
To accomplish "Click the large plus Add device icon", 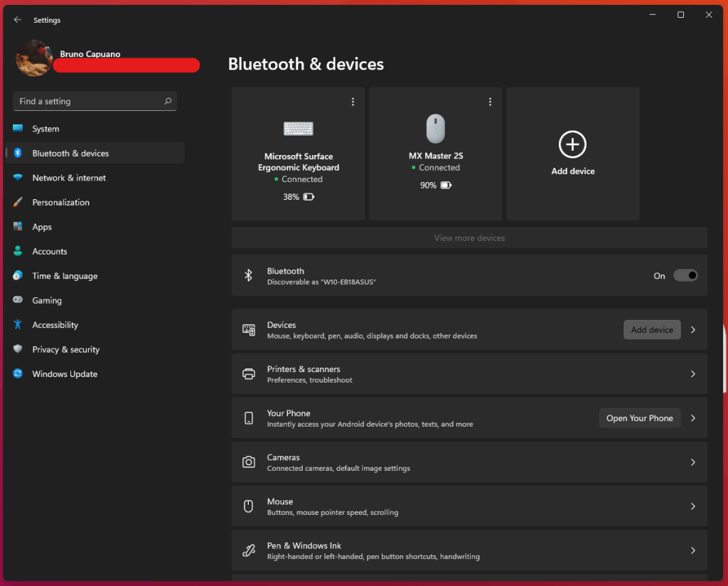I will tap(572, 144).
